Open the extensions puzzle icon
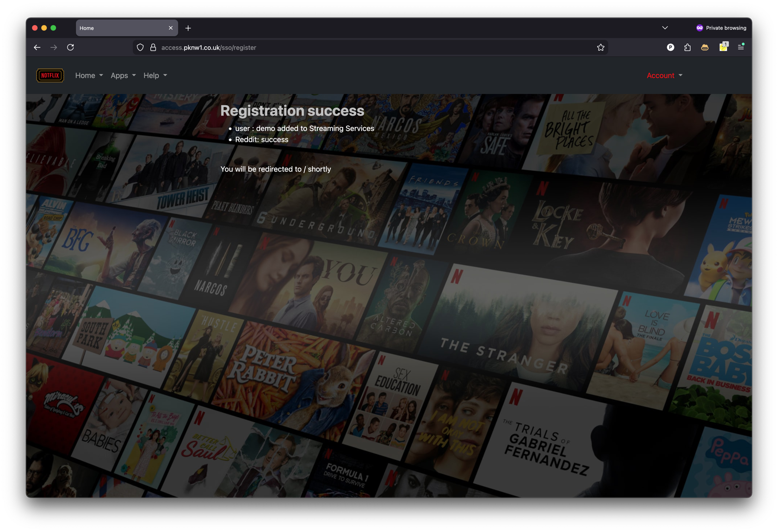Screen dimensions: 778x532 click(x=687, y=47)
